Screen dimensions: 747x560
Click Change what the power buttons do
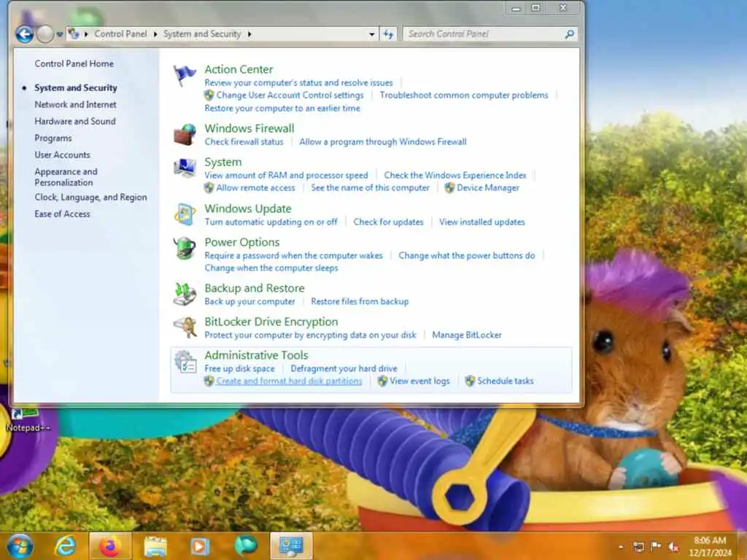click(467, 256)
